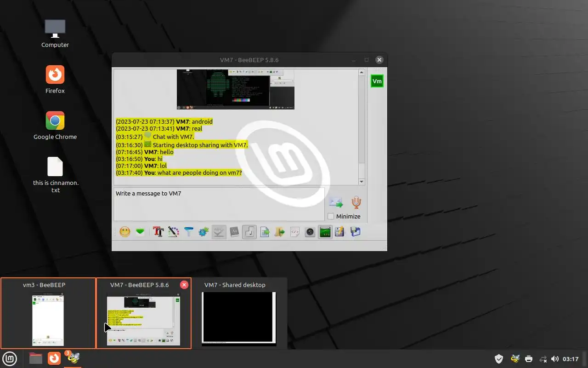Open the printer tray icon
Screen dimensions: 588x368
tap(529, 359)
